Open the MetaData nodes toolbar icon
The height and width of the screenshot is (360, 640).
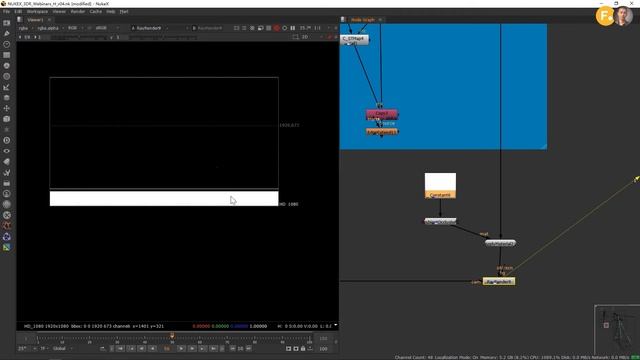tap(7, 162)
